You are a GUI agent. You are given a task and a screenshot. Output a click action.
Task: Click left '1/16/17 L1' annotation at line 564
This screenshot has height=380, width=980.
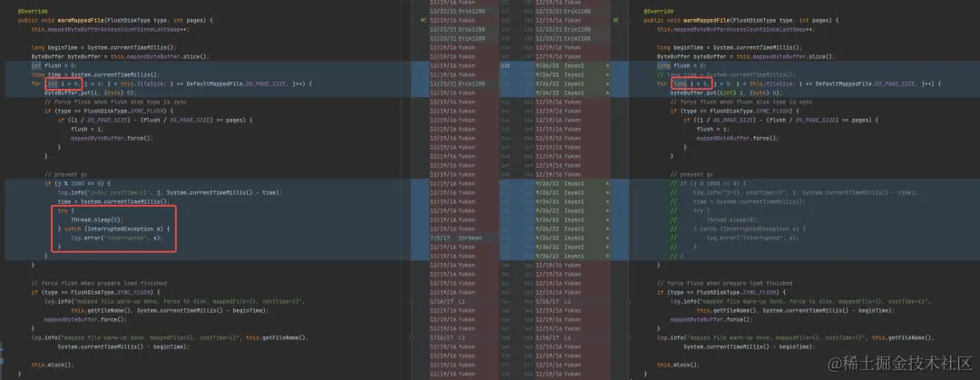click(448, 301)
